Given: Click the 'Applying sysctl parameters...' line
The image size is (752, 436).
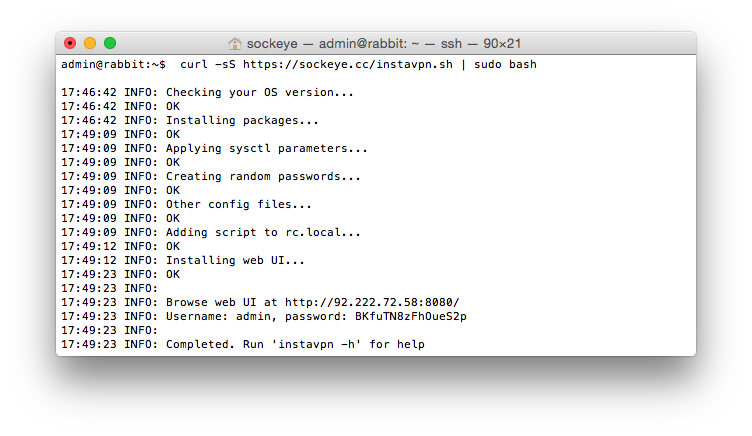Looking at the screenshot, I should pyautogui.click(x=266, y=148).
